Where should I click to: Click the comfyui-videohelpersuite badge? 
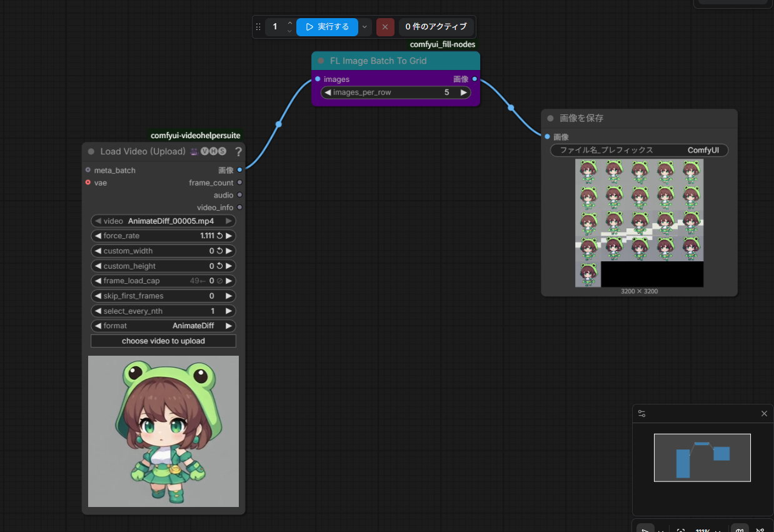click(196, 135)
